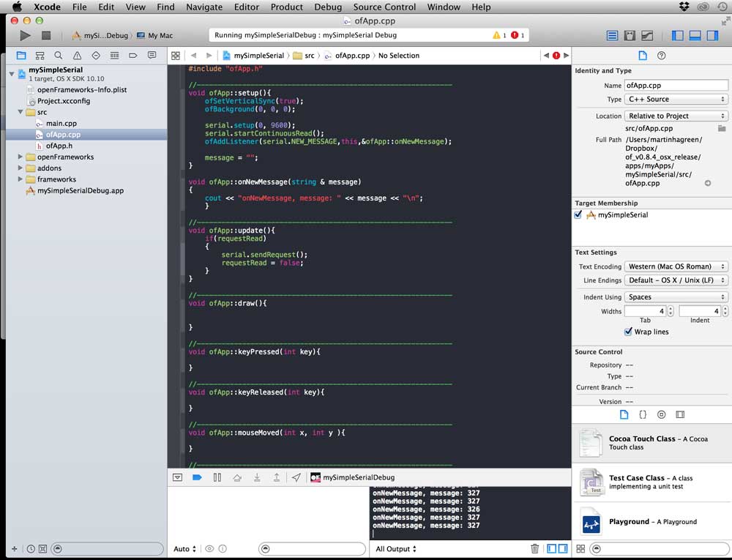The width and height of the screenshot is (732, 560).
Task: Click the error indicator in jump bar
Action: pos(556,56)
